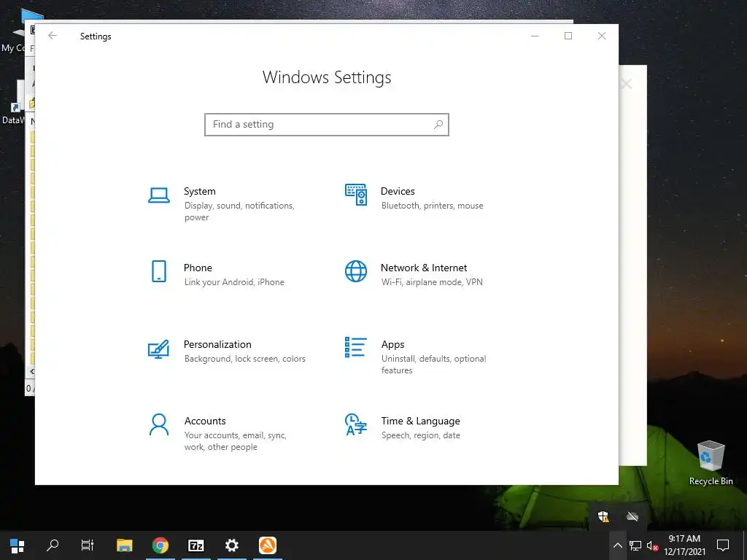
Task: Minimize the Settings window
Action: coord(535,36)
